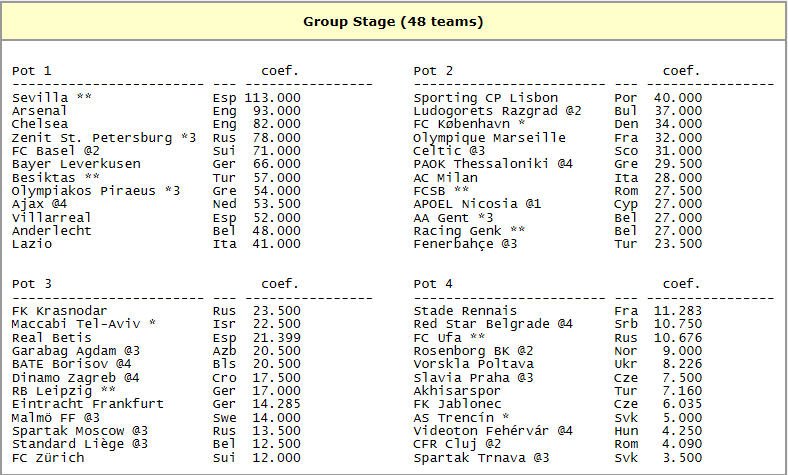Click Arsenal's coefficient 93.000
The width and height of the screenshot is (788, 475).
tap(277, 111)
